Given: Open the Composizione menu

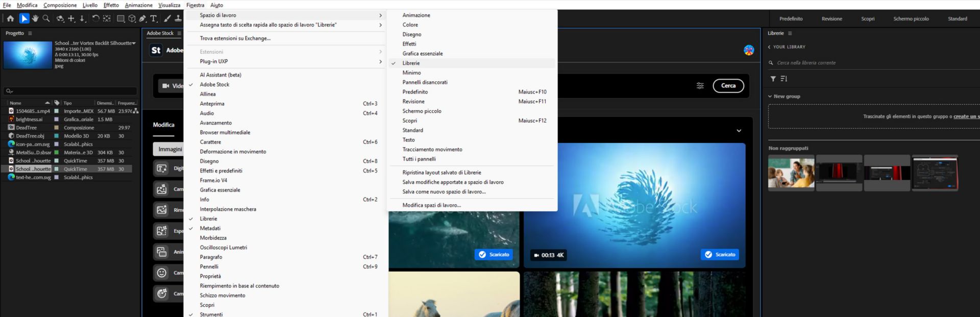Looking at the screenshot, I should click(x=60, y=5).
